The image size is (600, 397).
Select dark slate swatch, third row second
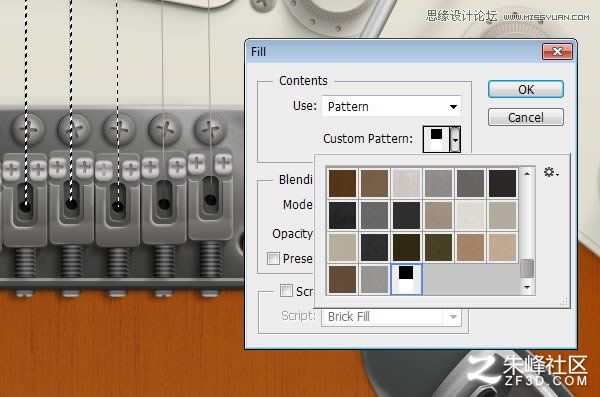click(374, 247)
